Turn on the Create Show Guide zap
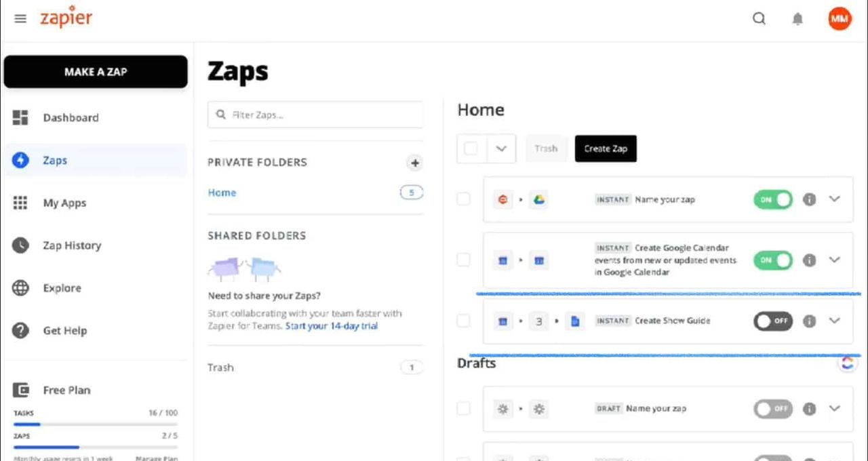This screenshot has width=868, height=461. coord(772,321)
